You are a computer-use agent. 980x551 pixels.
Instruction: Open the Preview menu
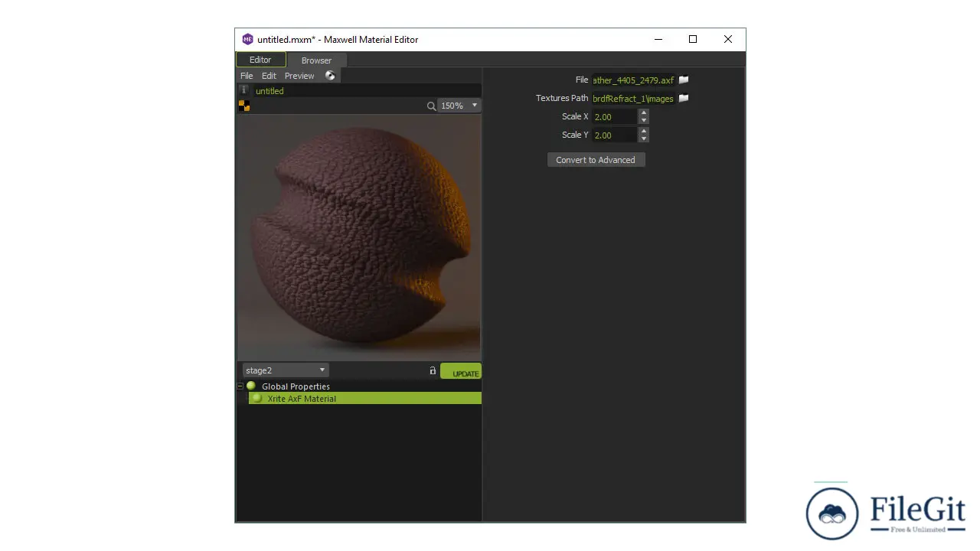299,76
